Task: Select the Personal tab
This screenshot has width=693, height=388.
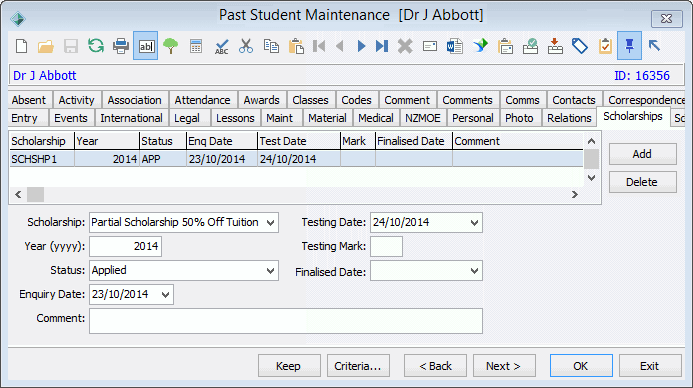Action: click(472, 118)
